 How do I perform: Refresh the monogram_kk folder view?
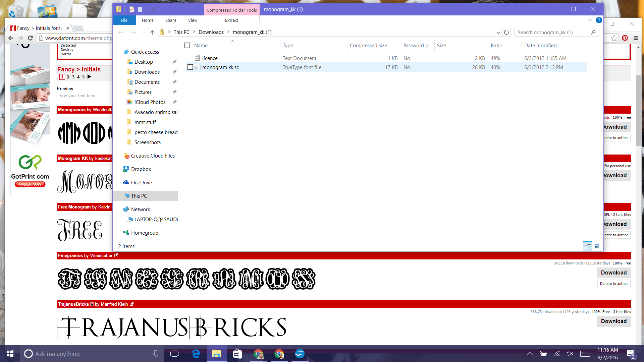(506, 32)
